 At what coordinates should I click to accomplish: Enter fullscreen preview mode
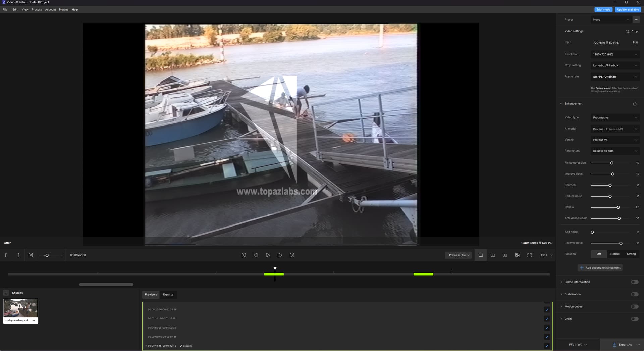[x=529, y=255]
